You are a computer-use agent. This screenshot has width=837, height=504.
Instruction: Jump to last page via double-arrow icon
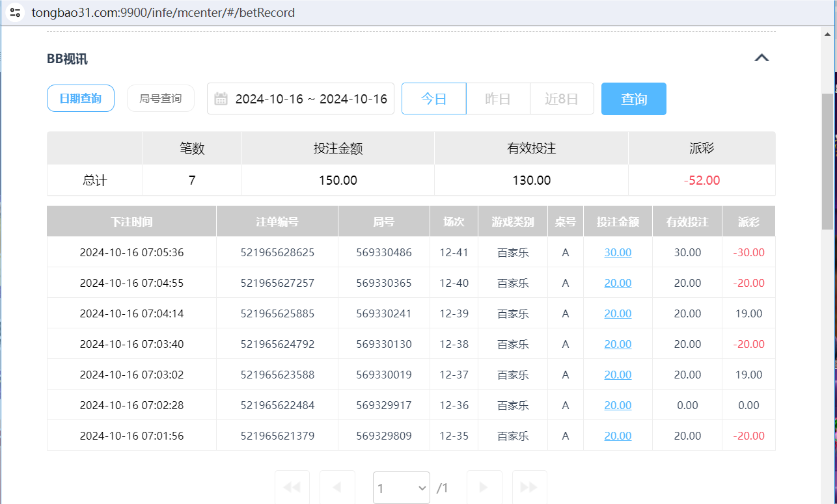tap(529, 487)
